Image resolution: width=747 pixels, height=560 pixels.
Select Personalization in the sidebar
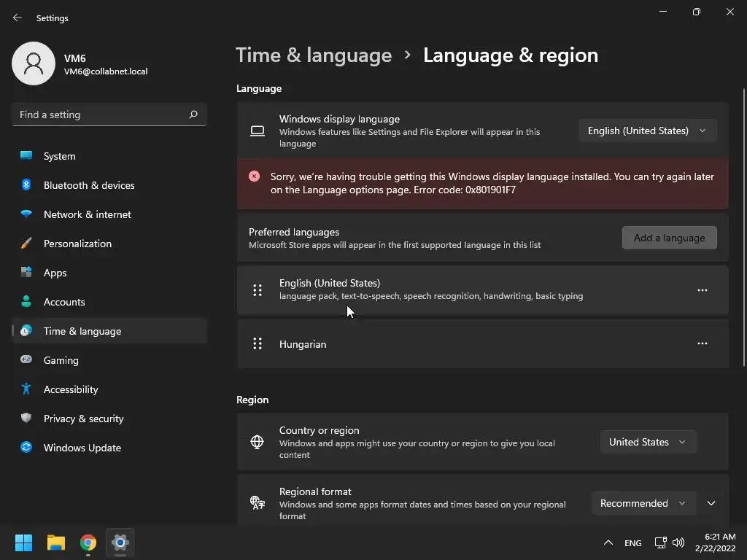pyautogui.click(x=109, y=244)
